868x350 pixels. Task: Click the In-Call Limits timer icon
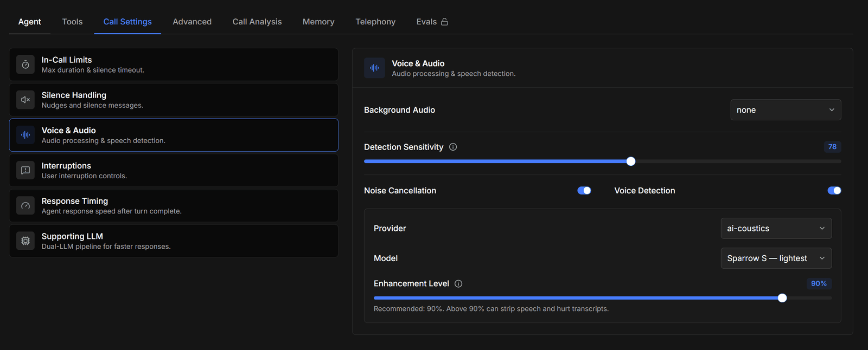coord(25,64)
